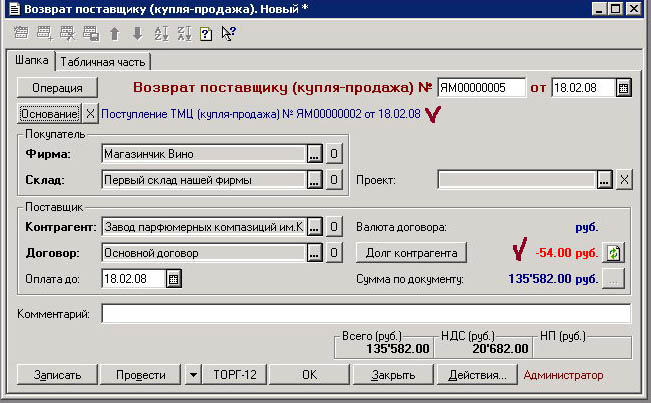Click the context help pointer icon

[228, 33]
